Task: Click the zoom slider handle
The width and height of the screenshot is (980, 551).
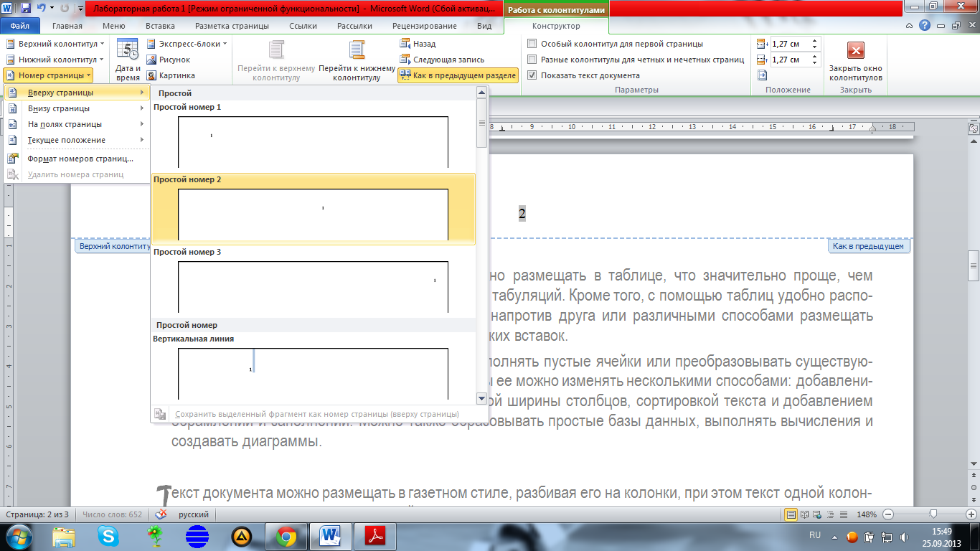Action: 934,514
